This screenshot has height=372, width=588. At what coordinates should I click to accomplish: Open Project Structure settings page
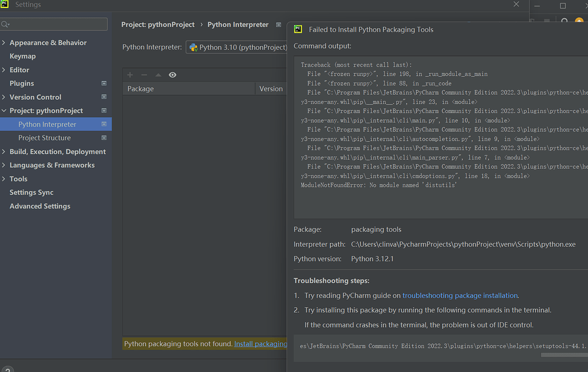(44, 138)
